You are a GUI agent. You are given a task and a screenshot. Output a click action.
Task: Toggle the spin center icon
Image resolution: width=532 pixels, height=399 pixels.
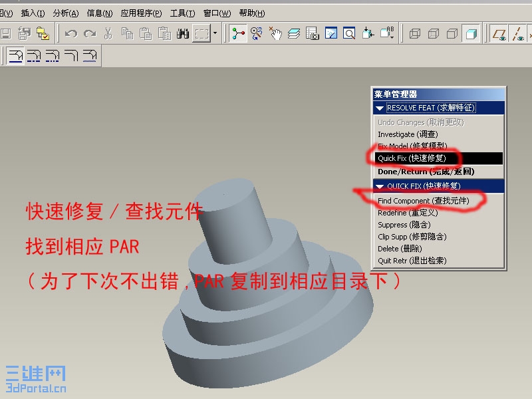click(x=238, y=33)
